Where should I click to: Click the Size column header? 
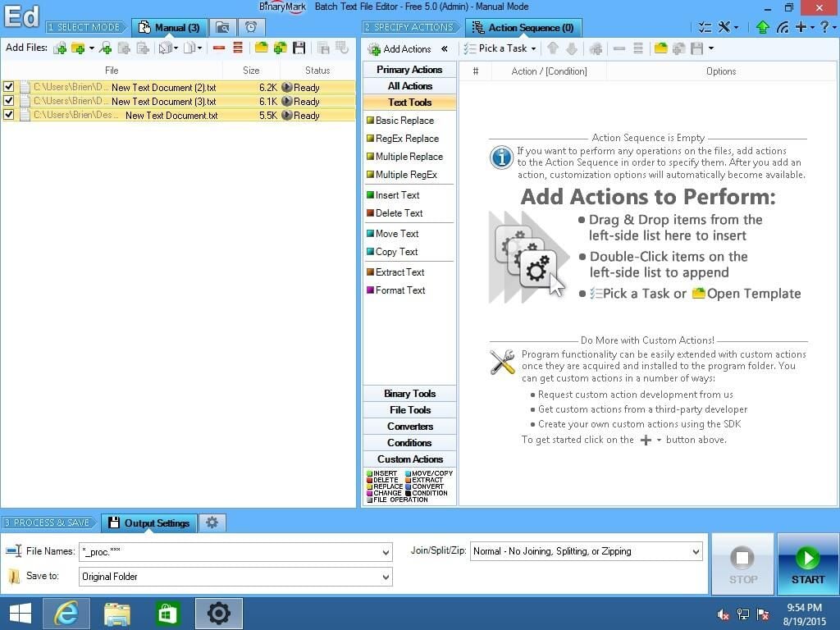pos(251,71)
